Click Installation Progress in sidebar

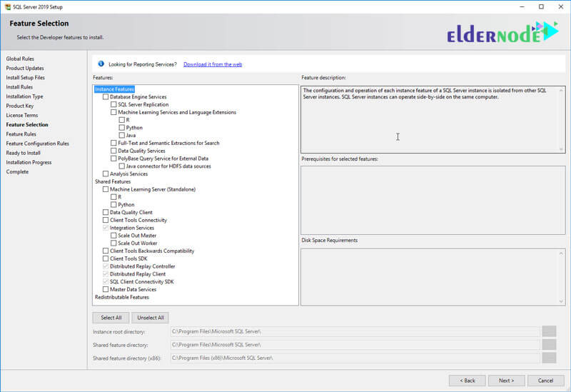click(x=29, y=162)
